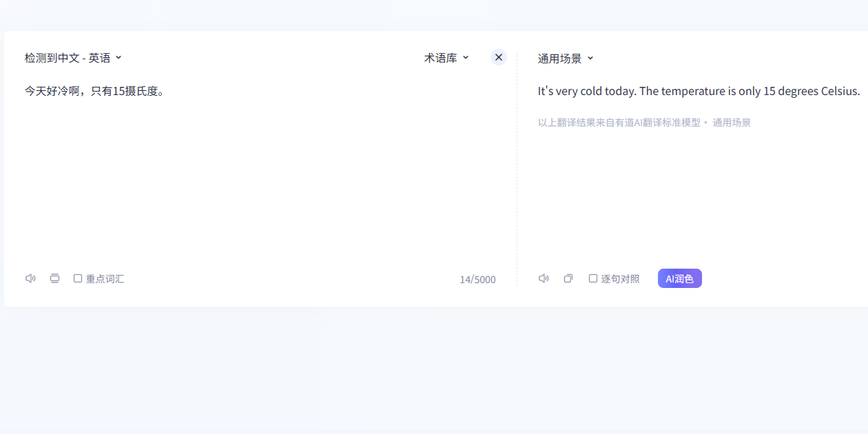Play audio of the English translation

click(x=544, y=278)
